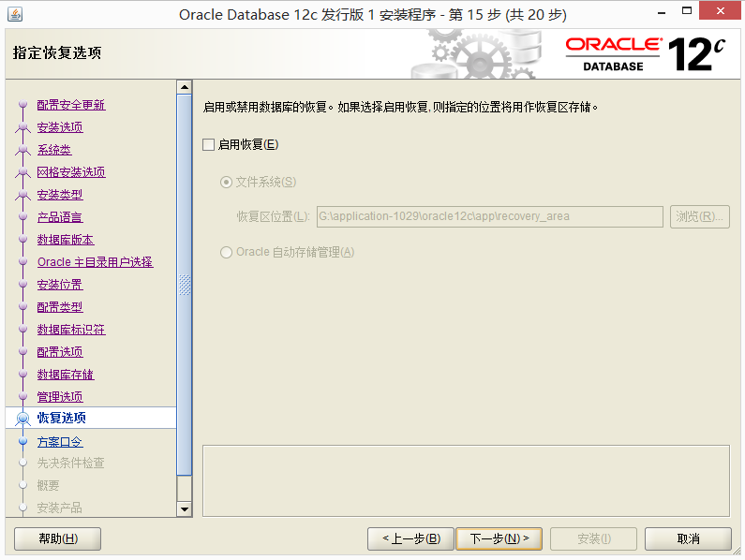Click the greyed 概要 step
The height and width of the screenshot is (560, 745).
click(49, 485)
